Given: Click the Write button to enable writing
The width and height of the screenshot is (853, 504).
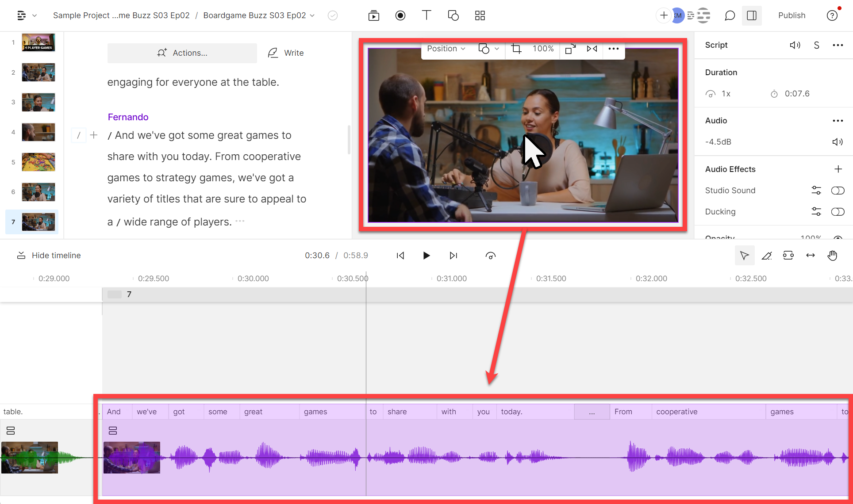Looking at the screenshot, I should (286, 53).
